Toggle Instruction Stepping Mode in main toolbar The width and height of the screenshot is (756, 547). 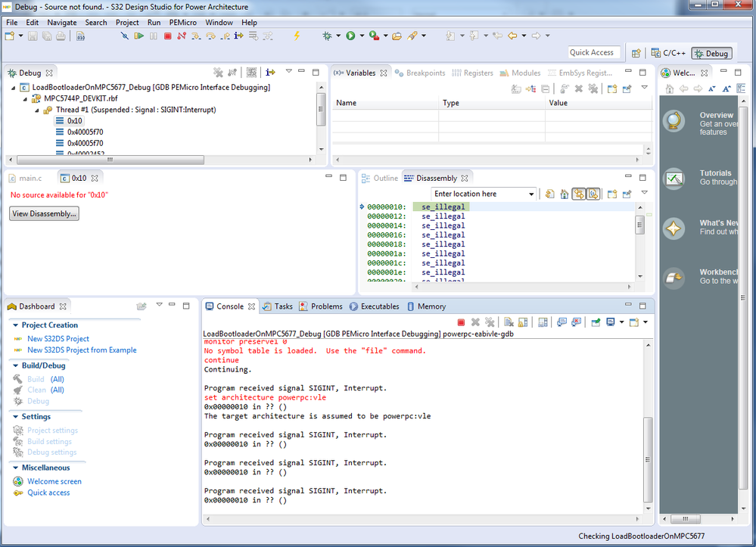click(x=238, y=36)
